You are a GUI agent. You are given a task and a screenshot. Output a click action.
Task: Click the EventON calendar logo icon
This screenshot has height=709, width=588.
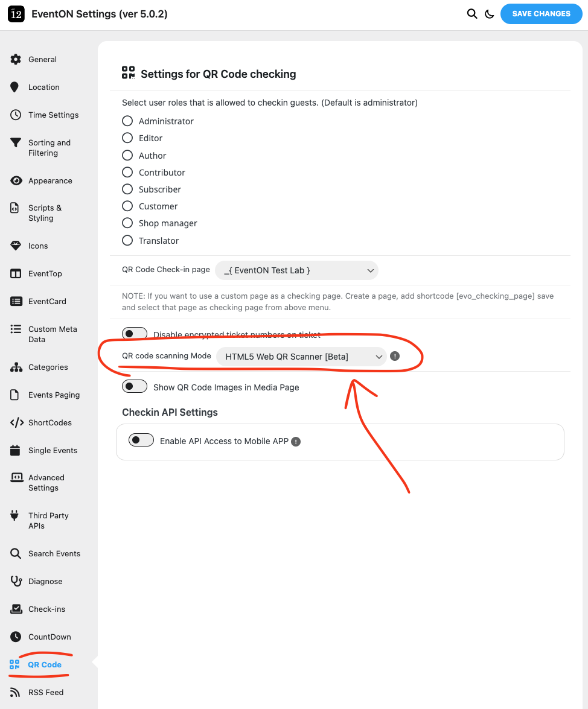pos(16,14)
